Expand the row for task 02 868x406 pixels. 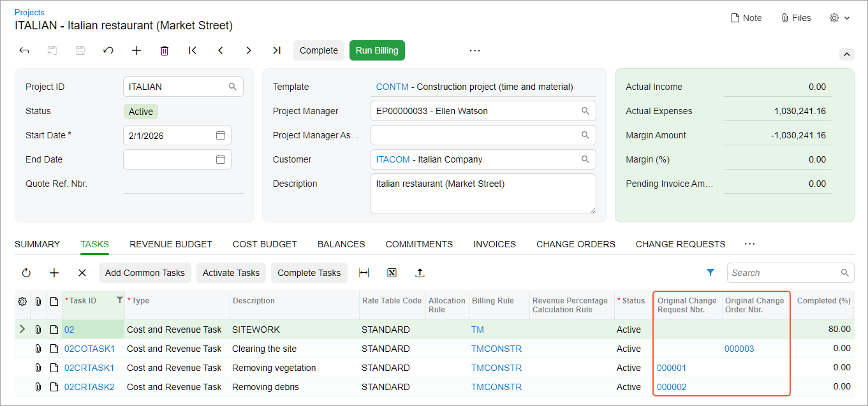(x=22, y=330)
